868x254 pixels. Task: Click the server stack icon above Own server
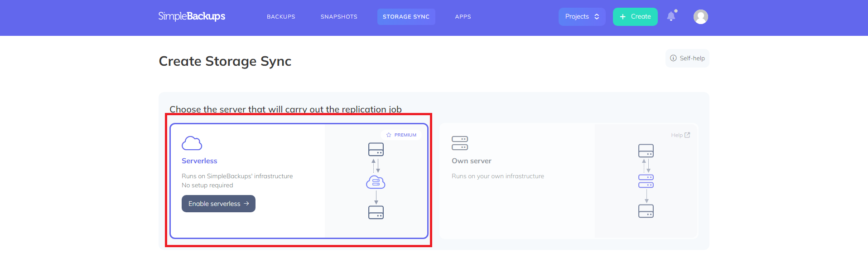tap(459, 143)
